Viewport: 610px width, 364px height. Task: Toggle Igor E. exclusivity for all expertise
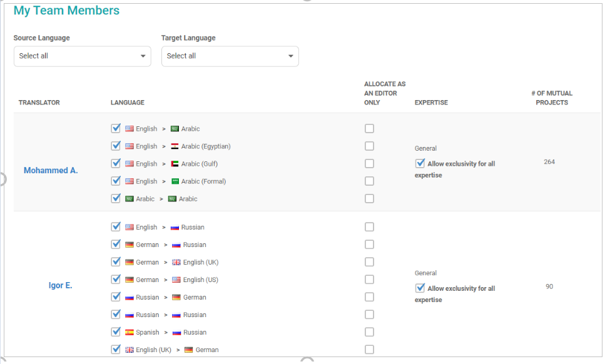[420, 288]
